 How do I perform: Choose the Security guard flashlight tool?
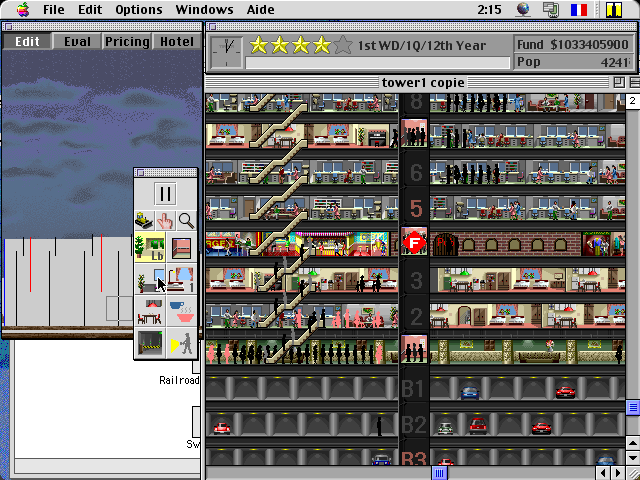(182, 343)
